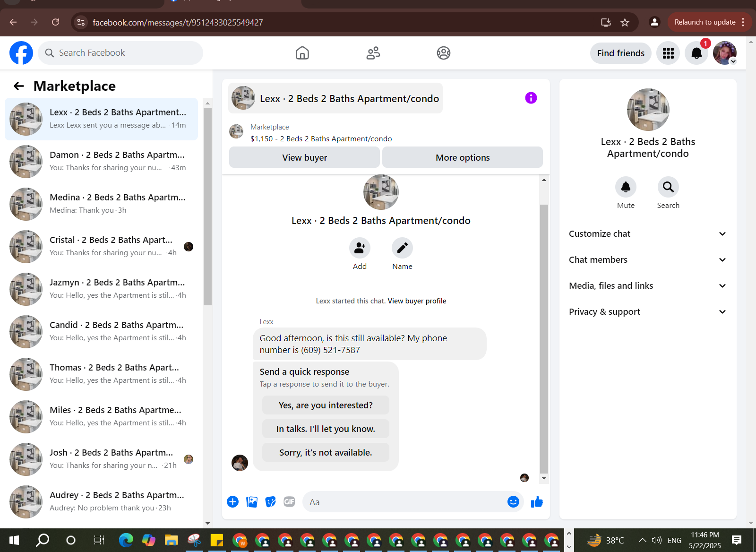The image size is (756, 552).
Task: Expand Chat members section
Action: coord(647,260)
